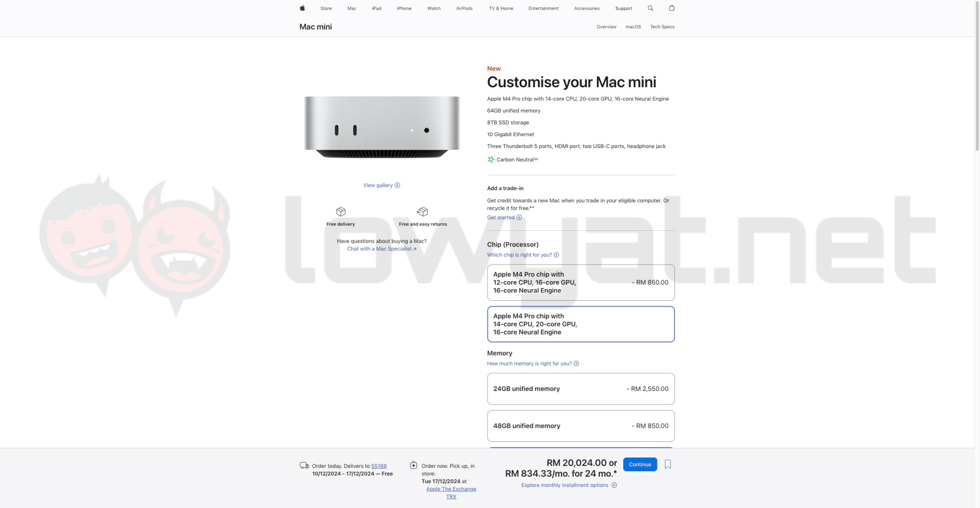Open the shopping bag icon
Image resolution: width=980 pixels, height=508 pixels.
click(x=672, y=8)
